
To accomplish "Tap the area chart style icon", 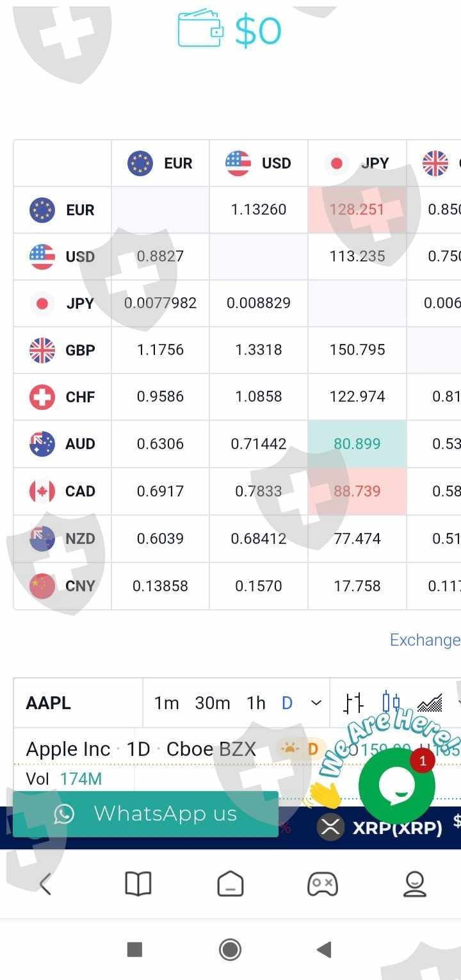I will 430,703.
